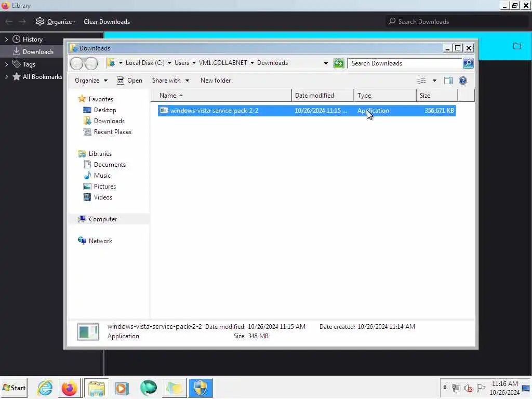Click the Explorer back navigation button

click(x=76, y=63)
